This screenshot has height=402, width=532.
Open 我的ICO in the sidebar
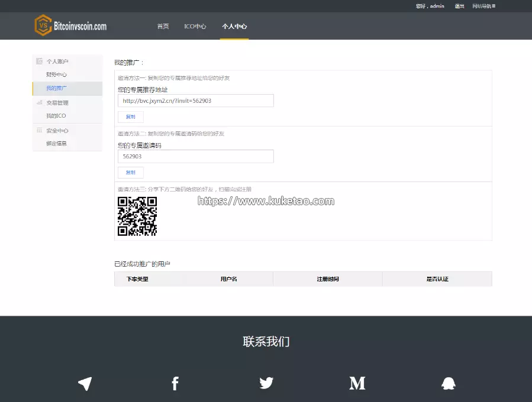(x=56, y=116)
